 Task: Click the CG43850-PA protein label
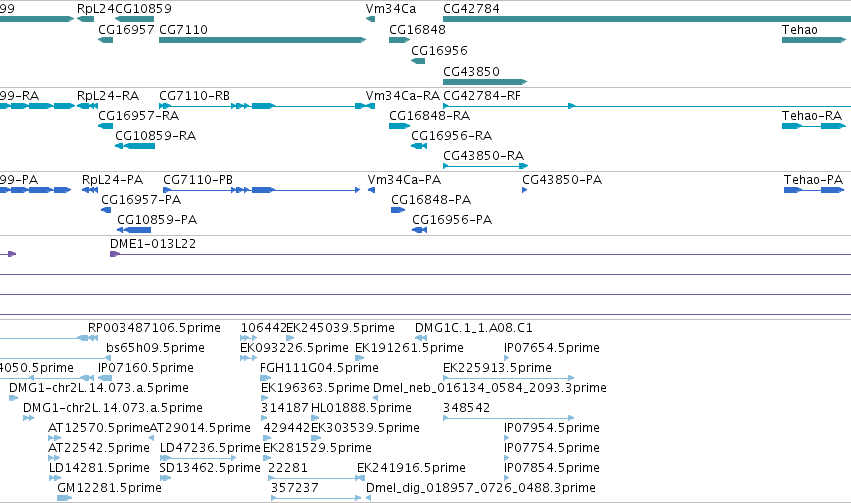[562, 180]
